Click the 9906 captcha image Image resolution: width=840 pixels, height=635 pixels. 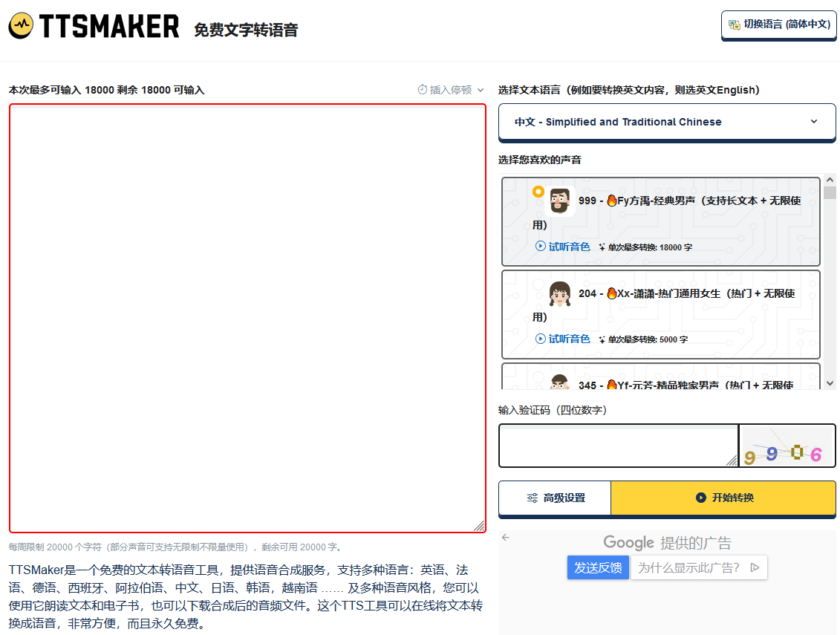pyautogui.click(x=788, y=446)
